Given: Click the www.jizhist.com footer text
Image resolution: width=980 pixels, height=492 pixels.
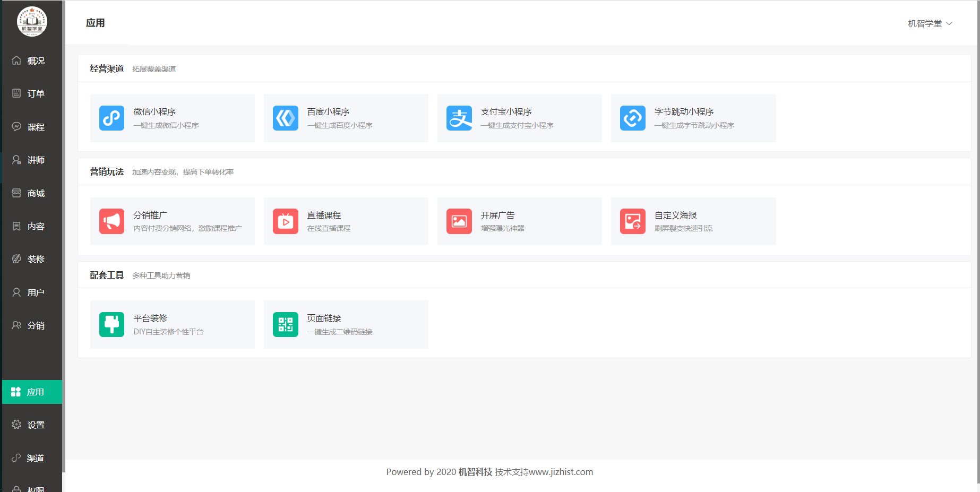Looking at the screenshot, I should pos(561,472).
